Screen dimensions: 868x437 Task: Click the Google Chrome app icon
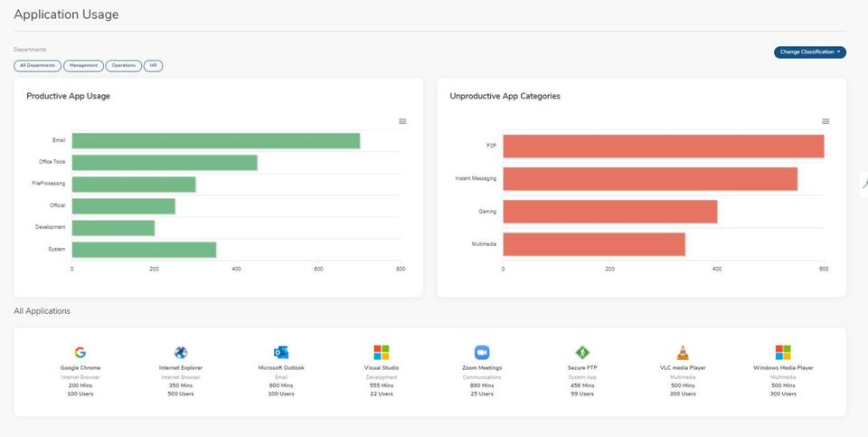coord(80,352)
